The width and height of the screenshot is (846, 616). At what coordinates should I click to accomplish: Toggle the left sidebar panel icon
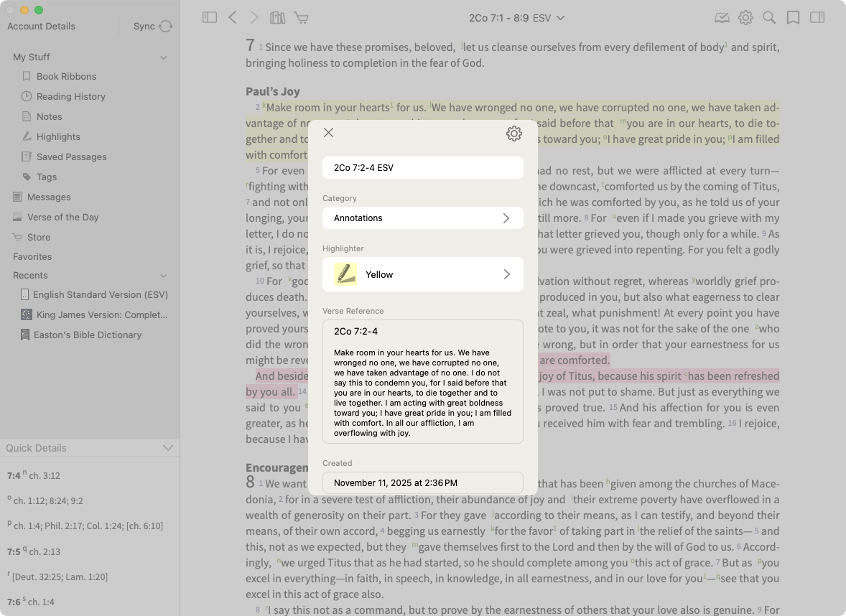(x=210, y=18)
